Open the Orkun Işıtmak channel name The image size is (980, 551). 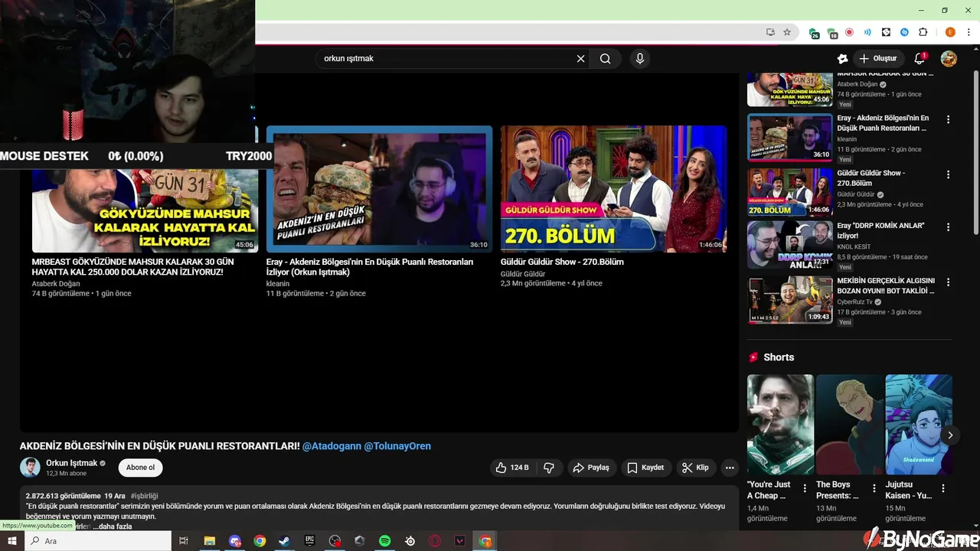click(71, 463)
